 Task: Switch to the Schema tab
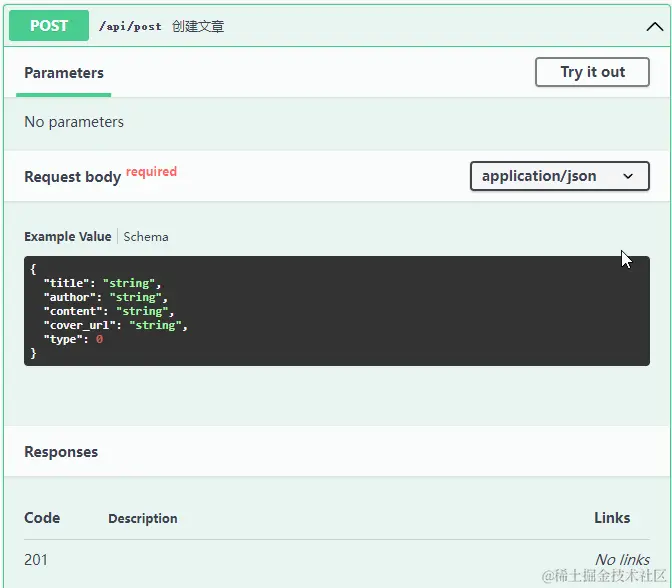pyautogui.click(x=146, y=237)
